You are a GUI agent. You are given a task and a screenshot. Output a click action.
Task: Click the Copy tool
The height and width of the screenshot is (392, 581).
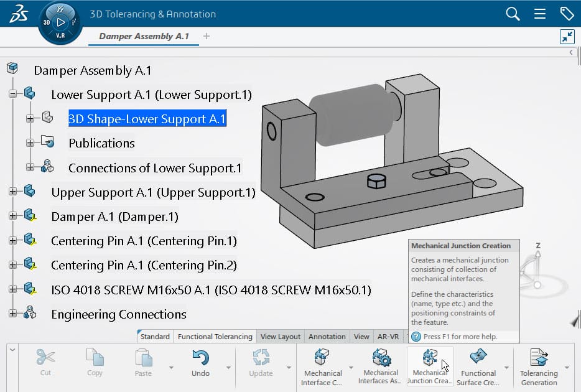(95, 362)
